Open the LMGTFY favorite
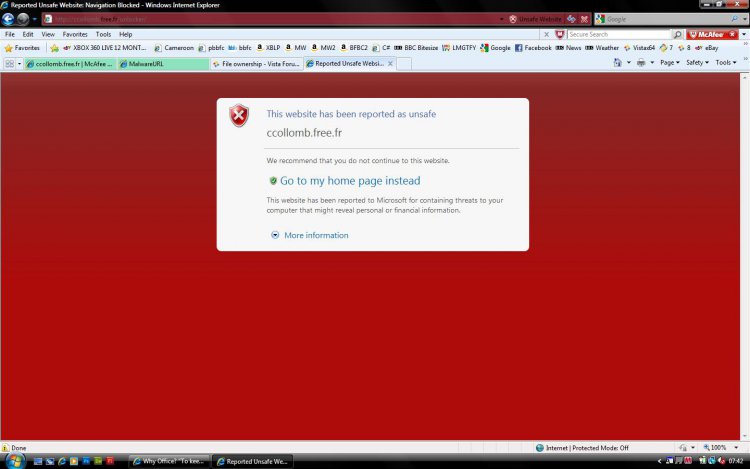The image size is (750, 469). [x=459, y=48]
